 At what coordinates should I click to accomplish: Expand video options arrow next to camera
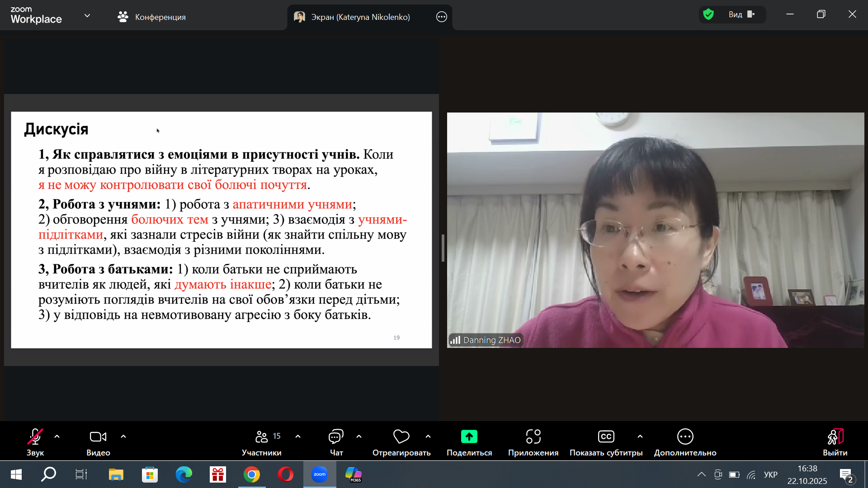[123, 436]
